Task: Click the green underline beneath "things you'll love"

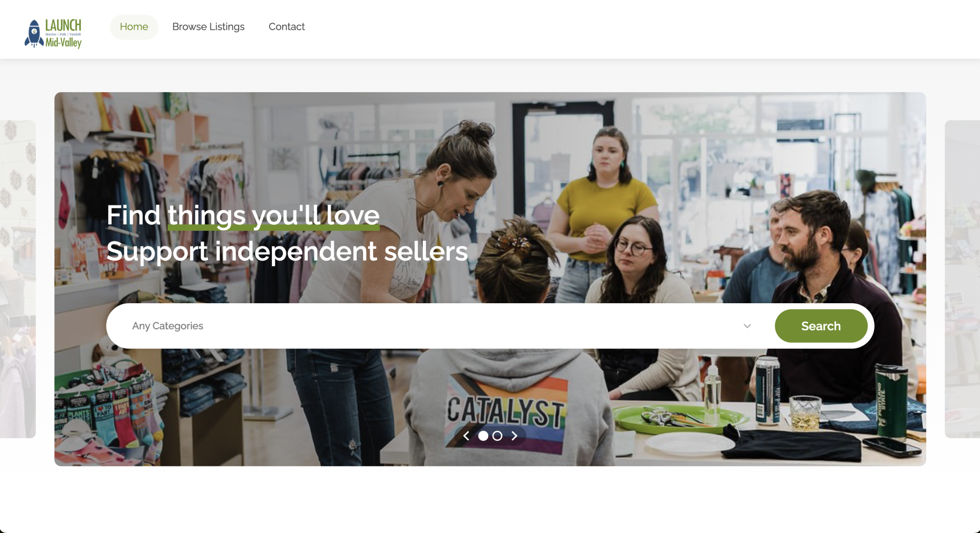Action: tap(273, 228)
